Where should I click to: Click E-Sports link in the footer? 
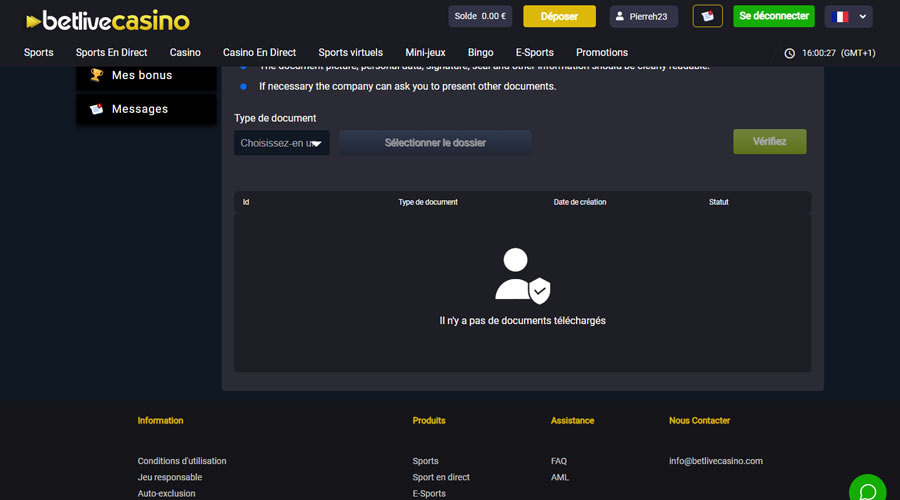429,493
